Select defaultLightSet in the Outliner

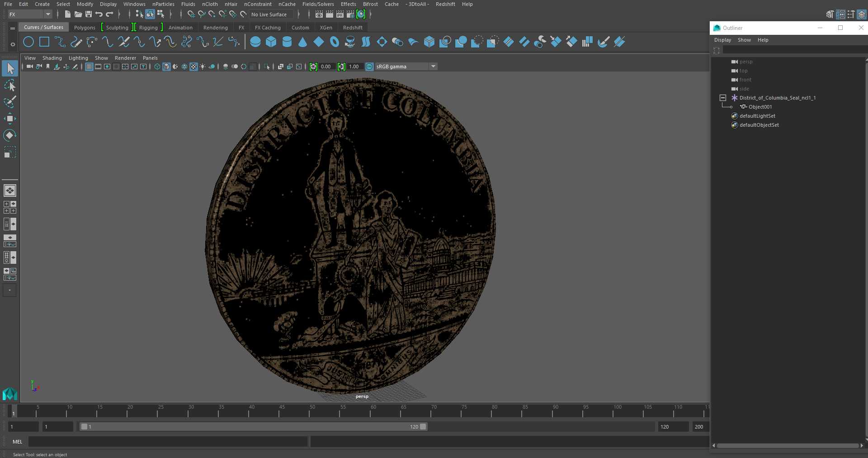[757, 116]
